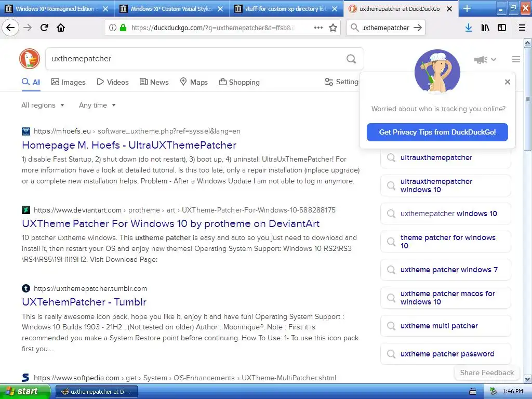Show site information icon in address bar

(x=113, y=28)
